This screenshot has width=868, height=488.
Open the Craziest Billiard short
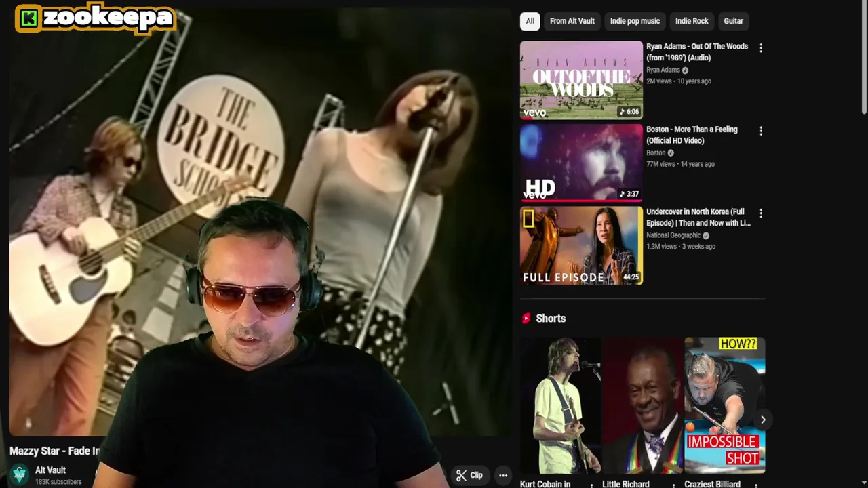click(724, 405)
